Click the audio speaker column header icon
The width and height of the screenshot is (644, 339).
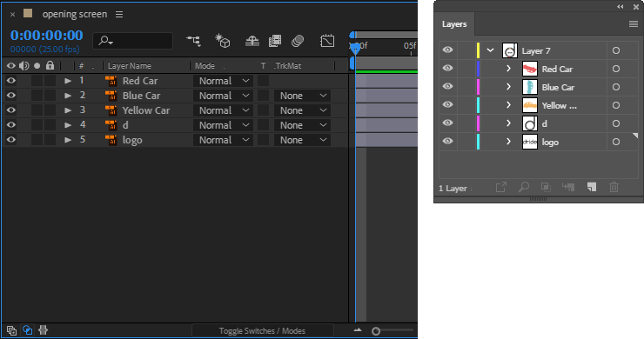24,66
